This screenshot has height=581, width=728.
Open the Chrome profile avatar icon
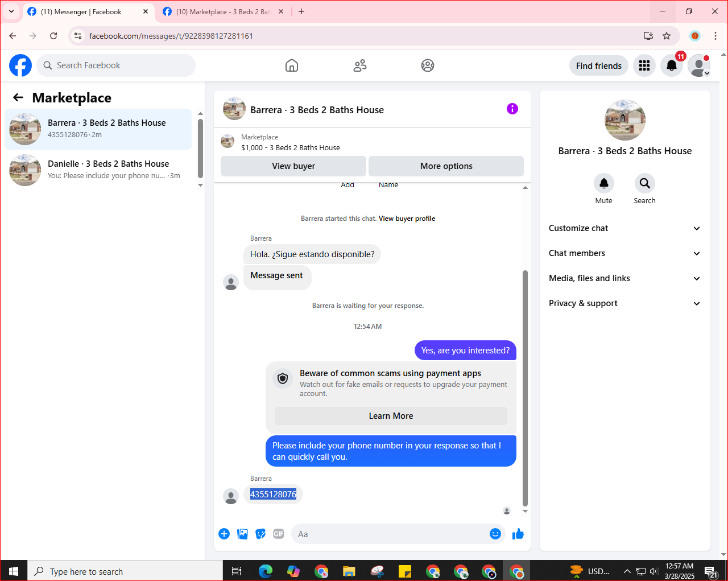coord(694,36)
